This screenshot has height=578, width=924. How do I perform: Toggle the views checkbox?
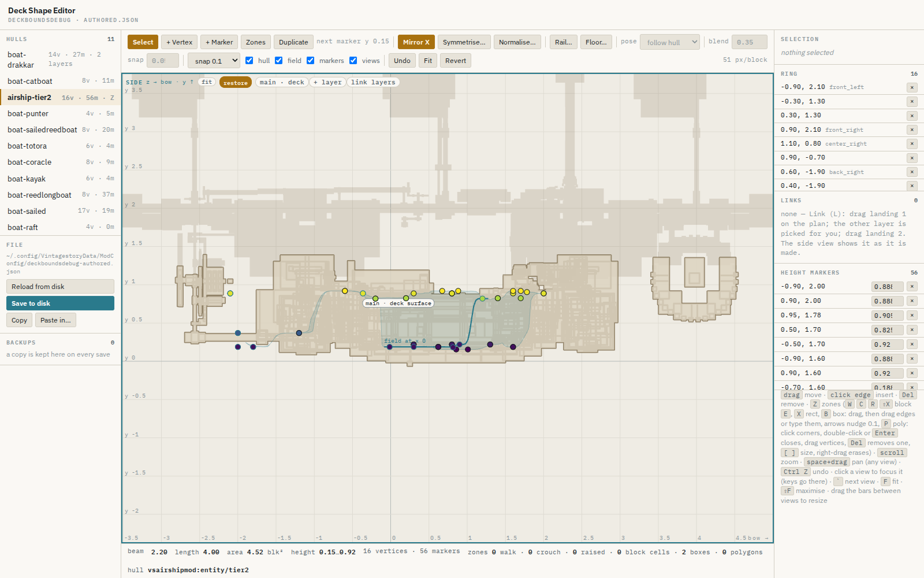pyautogui.click(x=353, y=61)
